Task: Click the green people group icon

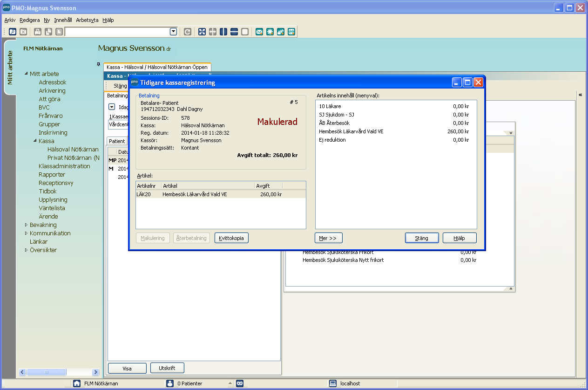Action: click(281, 32)
